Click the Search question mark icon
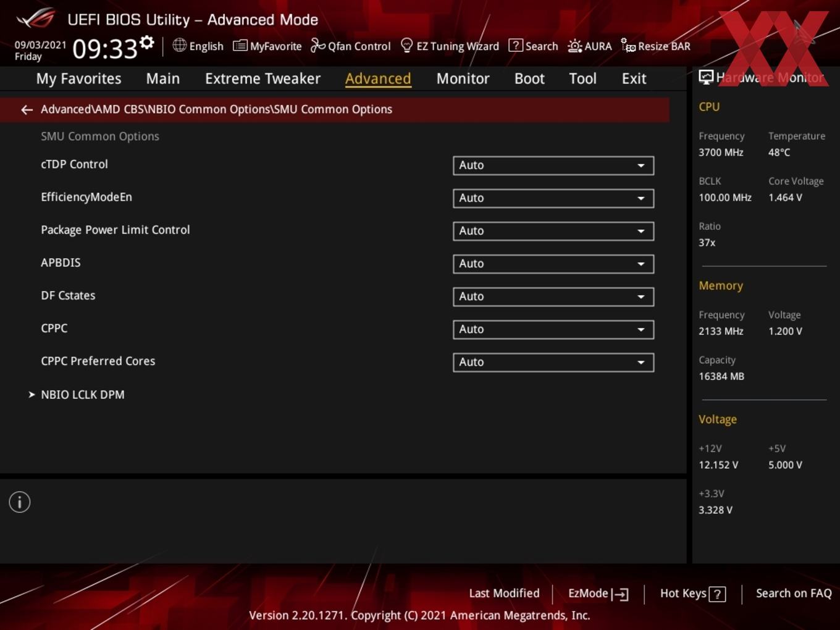Screen dimensions: 840x630 515,46
